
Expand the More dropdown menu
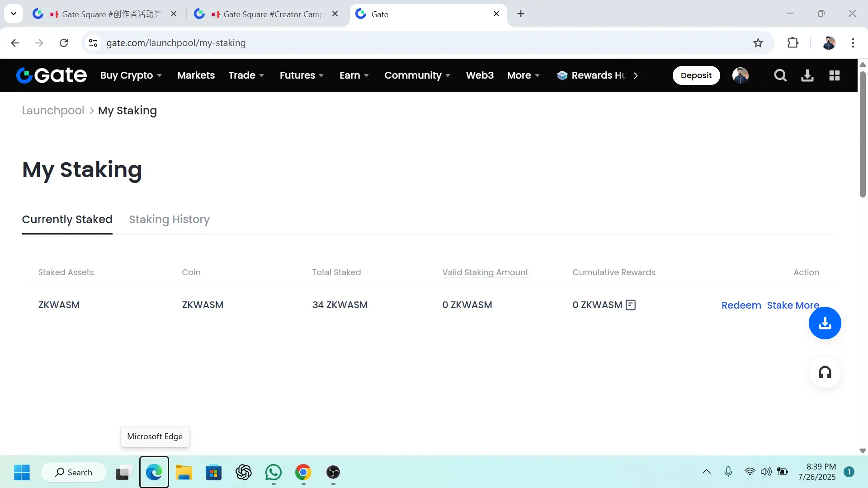pyautogui.click(x=524, y=75)
